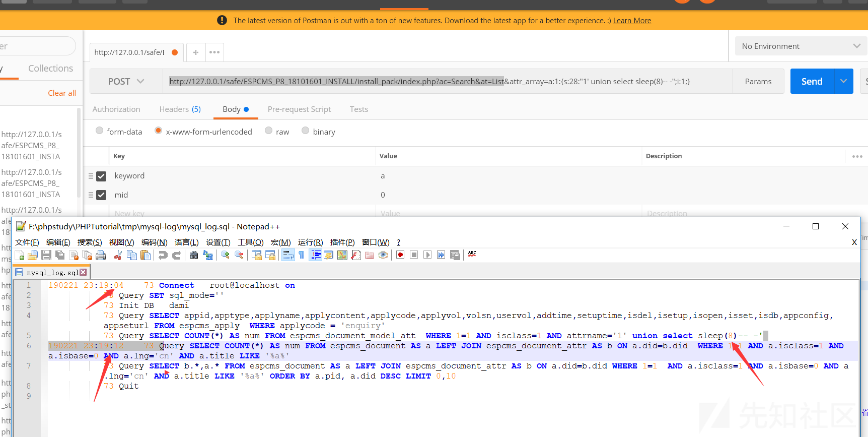Viewport: 868px width, 437px height.
Task: Open Postman tab options ellipsis
Action: tap(214, 52)
